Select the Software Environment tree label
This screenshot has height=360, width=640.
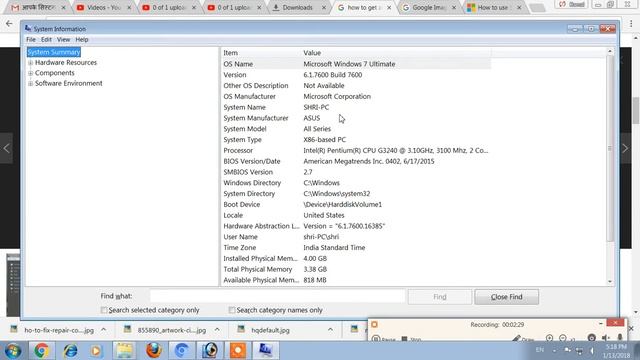coord(69,83)
